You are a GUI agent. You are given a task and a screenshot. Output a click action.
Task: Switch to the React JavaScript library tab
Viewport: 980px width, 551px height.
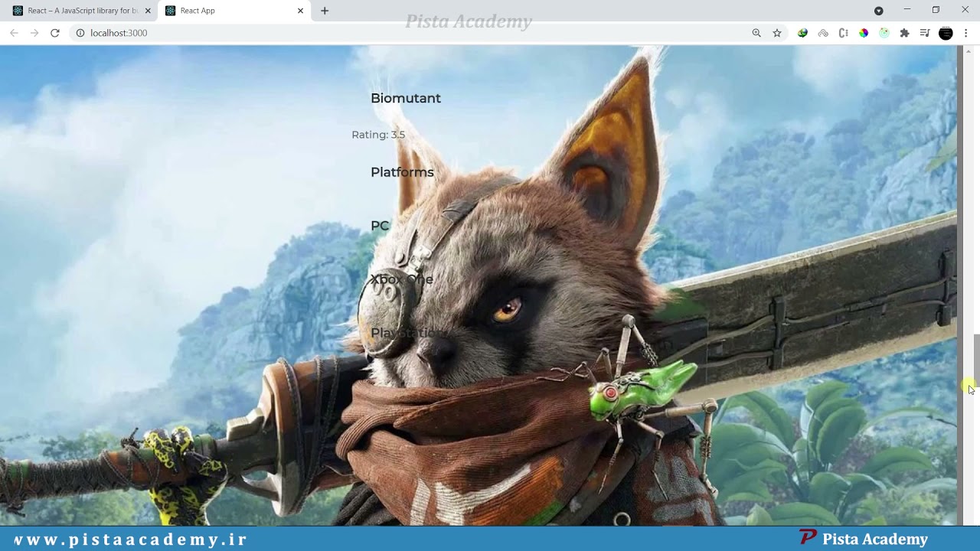83,11
